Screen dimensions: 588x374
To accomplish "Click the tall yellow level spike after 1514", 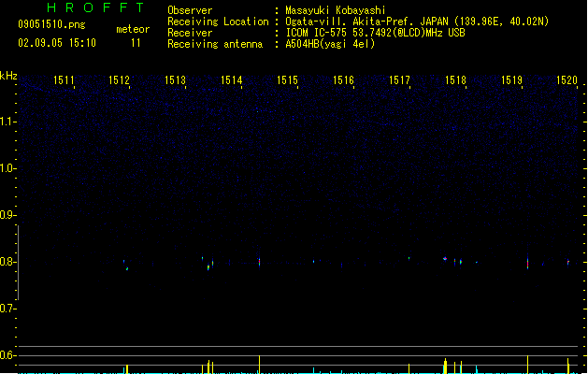I will pyautogui.click(x=259, y=365).
